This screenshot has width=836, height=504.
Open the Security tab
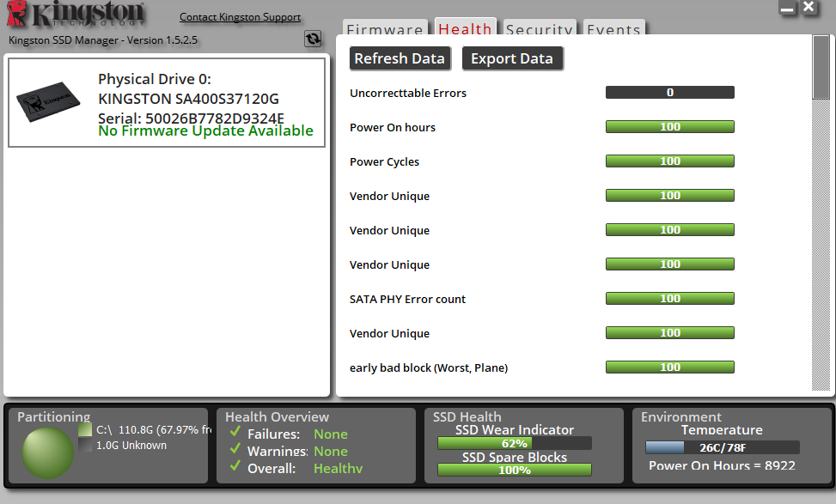pos(540,27)
